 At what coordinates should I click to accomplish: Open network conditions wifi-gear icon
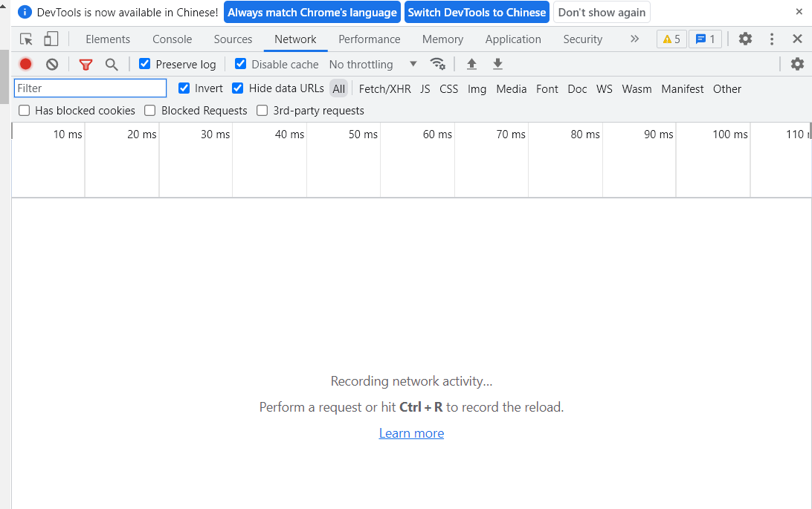437,64
